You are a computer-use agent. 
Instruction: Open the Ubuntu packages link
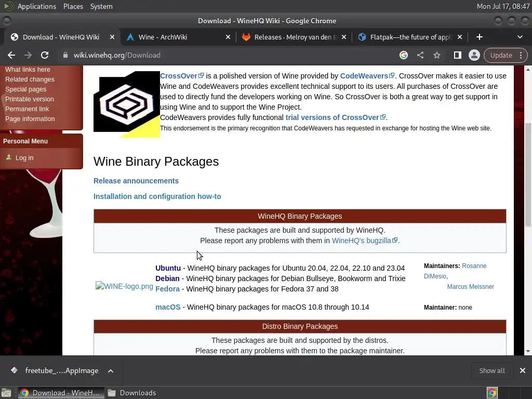[x=168, y=268]
